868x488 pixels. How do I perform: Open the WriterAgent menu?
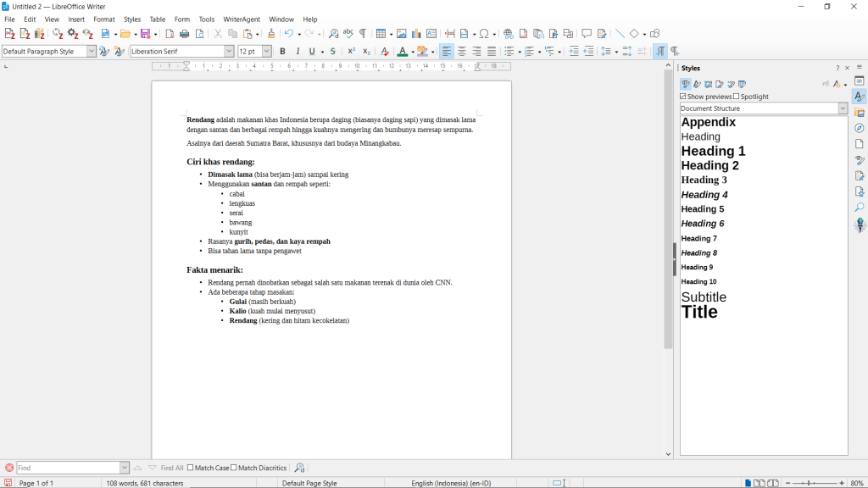(x=242, y=19)
